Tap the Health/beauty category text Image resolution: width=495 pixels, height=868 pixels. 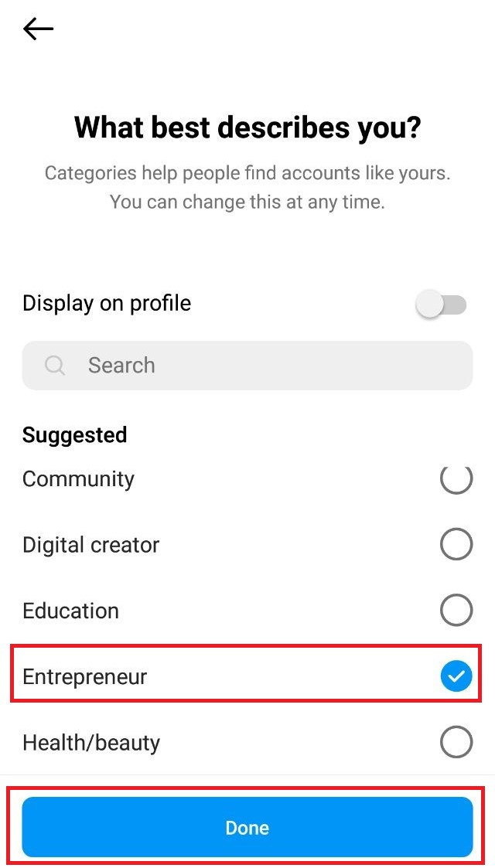click(91, 743)
